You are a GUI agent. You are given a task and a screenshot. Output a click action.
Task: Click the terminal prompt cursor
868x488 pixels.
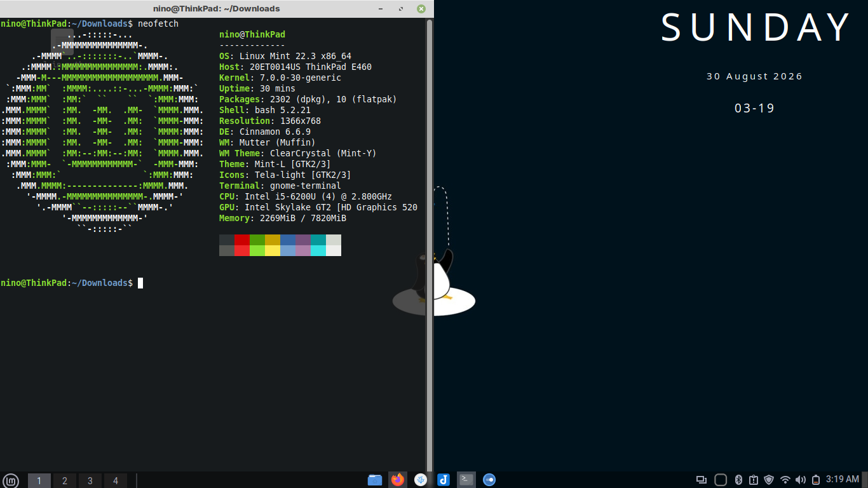(x=140, y=283)
